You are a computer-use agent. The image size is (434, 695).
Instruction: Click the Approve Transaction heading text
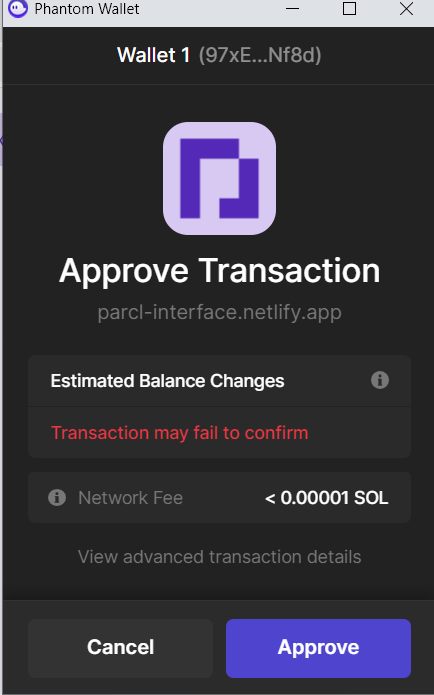click(x=219, y=271)
